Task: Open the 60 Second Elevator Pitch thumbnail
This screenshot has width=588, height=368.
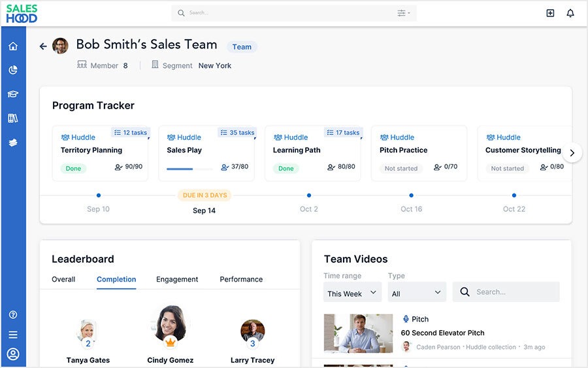Action: point(358,333)
